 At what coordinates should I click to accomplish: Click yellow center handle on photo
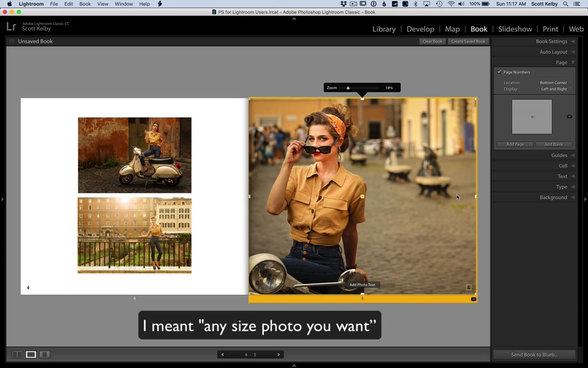pyautogui.click(x=362, y=196)
